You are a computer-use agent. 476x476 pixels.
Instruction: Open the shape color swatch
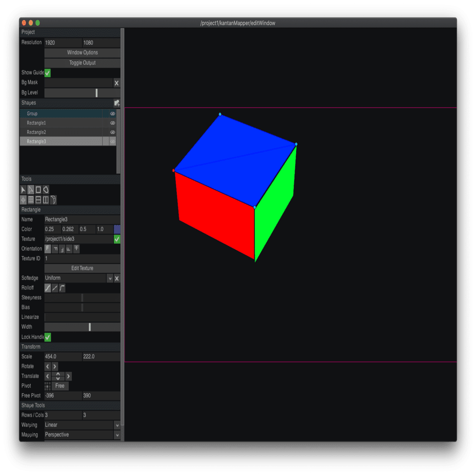click(117, 229)
